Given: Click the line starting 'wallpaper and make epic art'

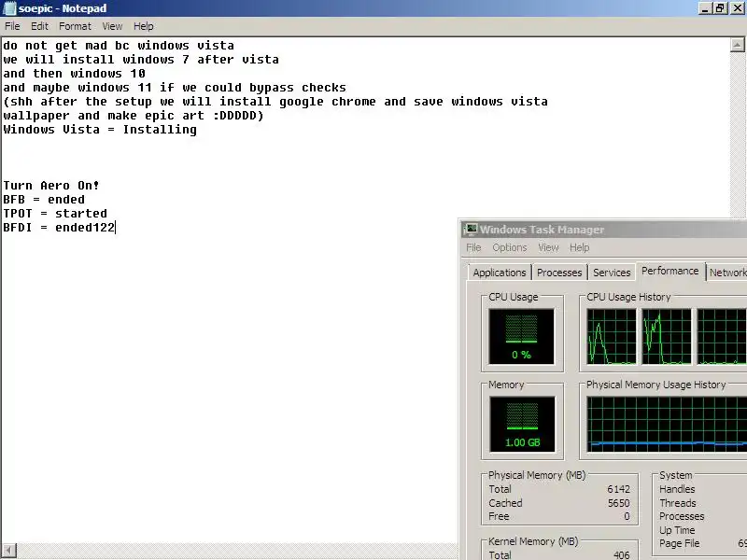Looking at the screenshot, I should point(134,116).
